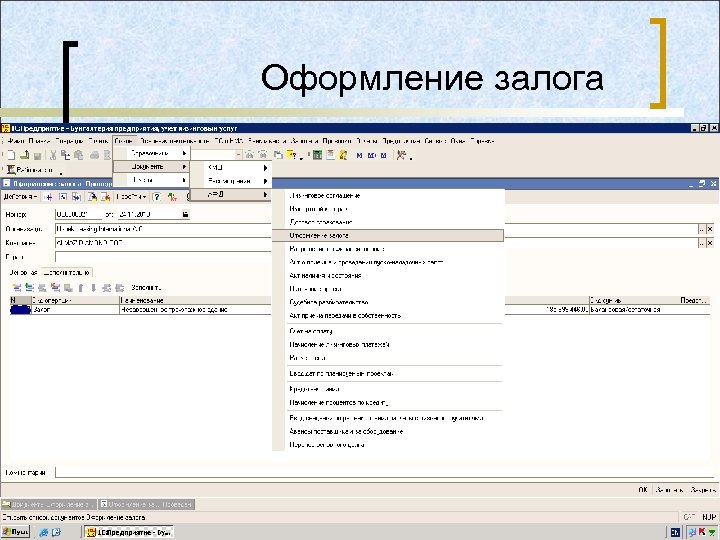Select Бюджет по лизинговым проектам item
This screenshot has height=540, width=720.
click(388, 374)
